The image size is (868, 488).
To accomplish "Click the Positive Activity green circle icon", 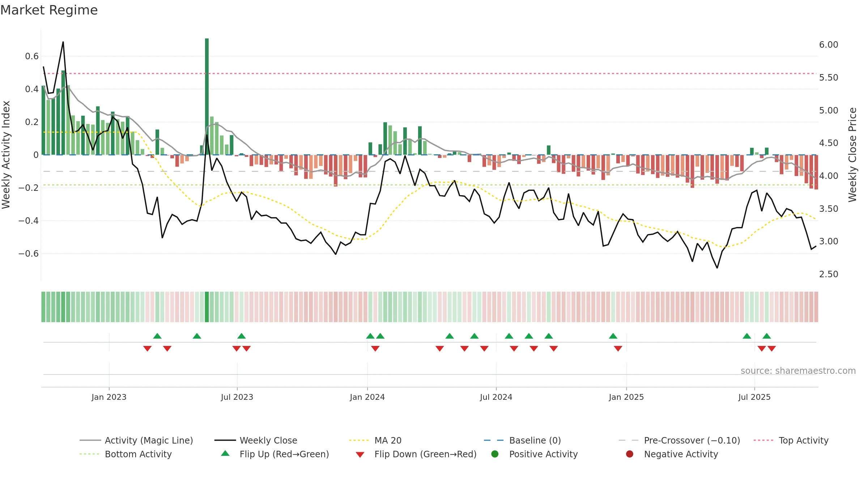I will click(x=495, y=454).
